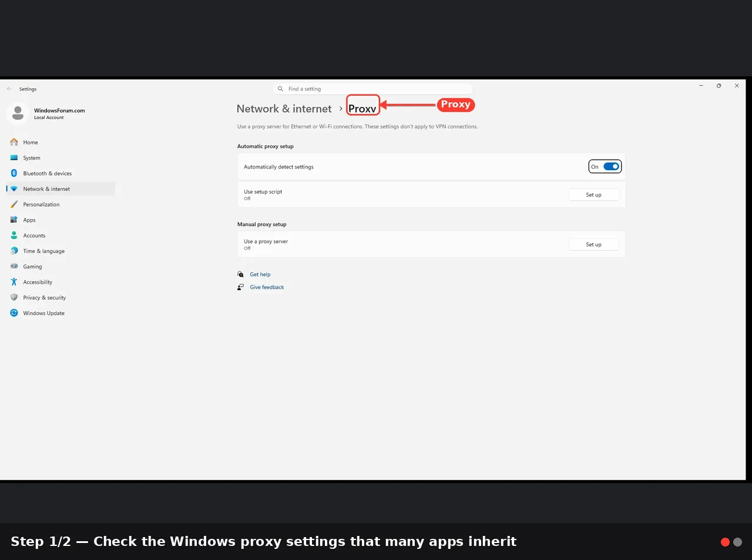
Task: Open System settings label
Action: pos(32,158)
